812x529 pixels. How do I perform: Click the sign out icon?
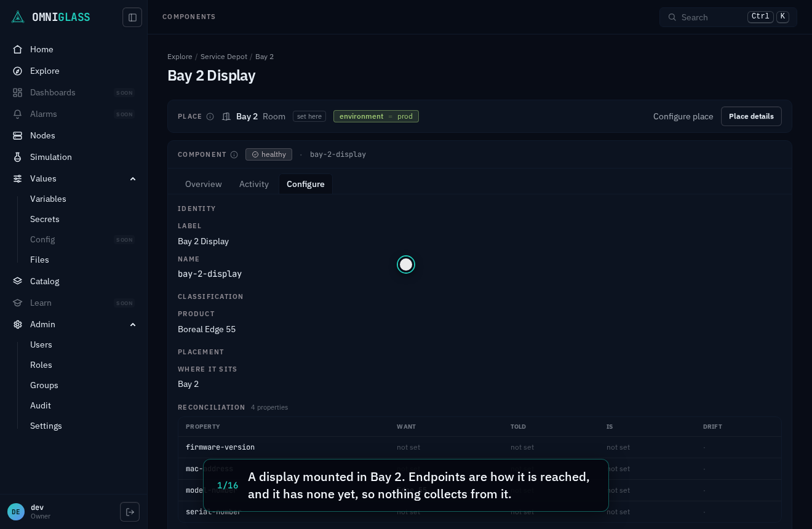click(x=130, y=512)
